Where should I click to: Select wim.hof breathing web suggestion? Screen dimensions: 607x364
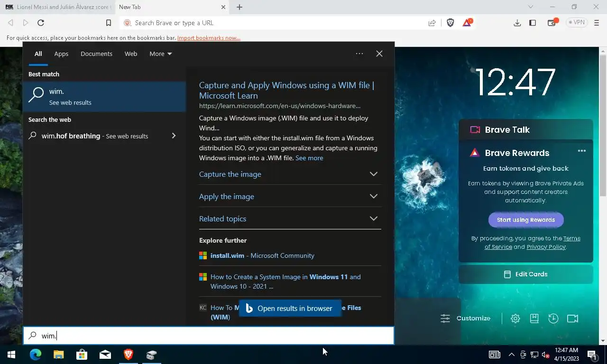point(95,136)
